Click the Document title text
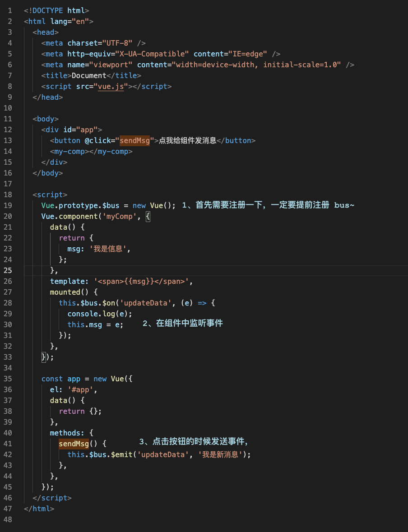Viewport: 408px width, 532px height. tap(89, 76)
